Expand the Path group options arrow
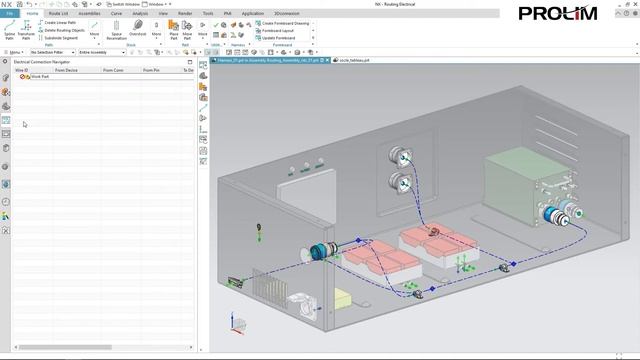This screenshot has width=640, height=360. pos(99,44)
